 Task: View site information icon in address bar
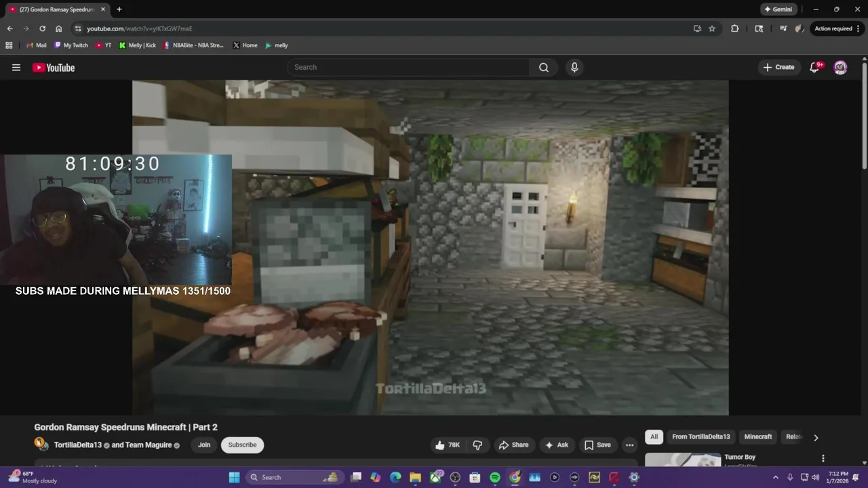click(x=78, y=28)
